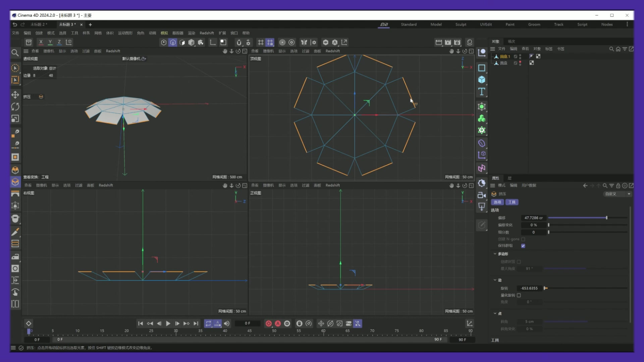Open the Camera object icon
644x362 pixels.
[482, 195]
